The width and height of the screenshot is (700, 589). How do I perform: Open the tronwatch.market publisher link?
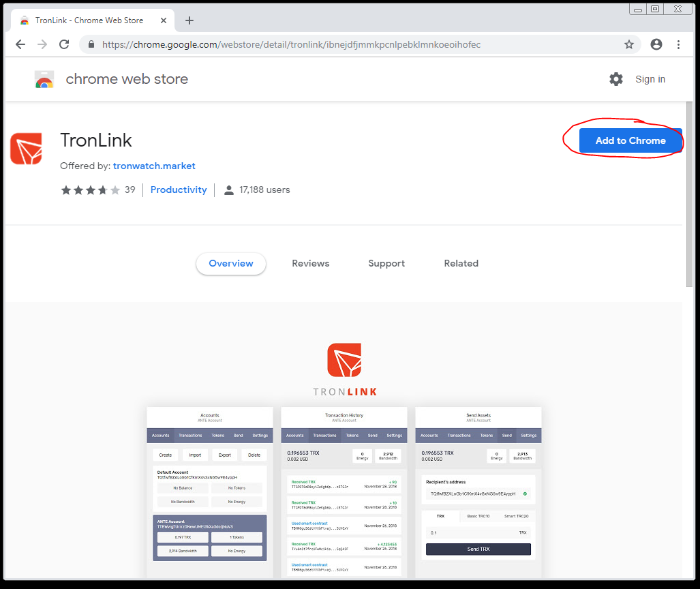tap(154, 166)
